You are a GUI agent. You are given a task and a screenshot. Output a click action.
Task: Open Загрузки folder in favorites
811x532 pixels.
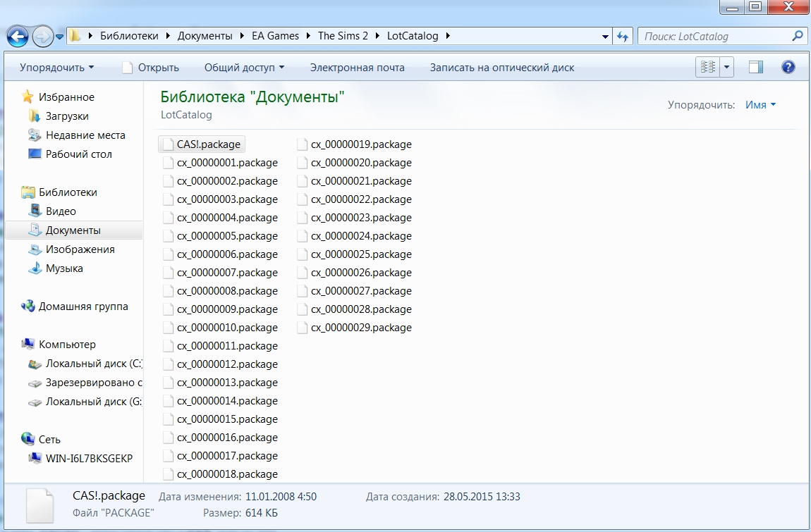pyautogui.click(x=67, y=116)
